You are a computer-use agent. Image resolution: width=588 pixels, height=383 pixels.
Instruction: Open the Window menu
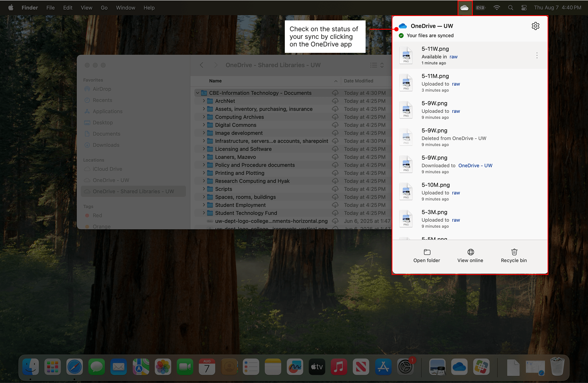126,7
